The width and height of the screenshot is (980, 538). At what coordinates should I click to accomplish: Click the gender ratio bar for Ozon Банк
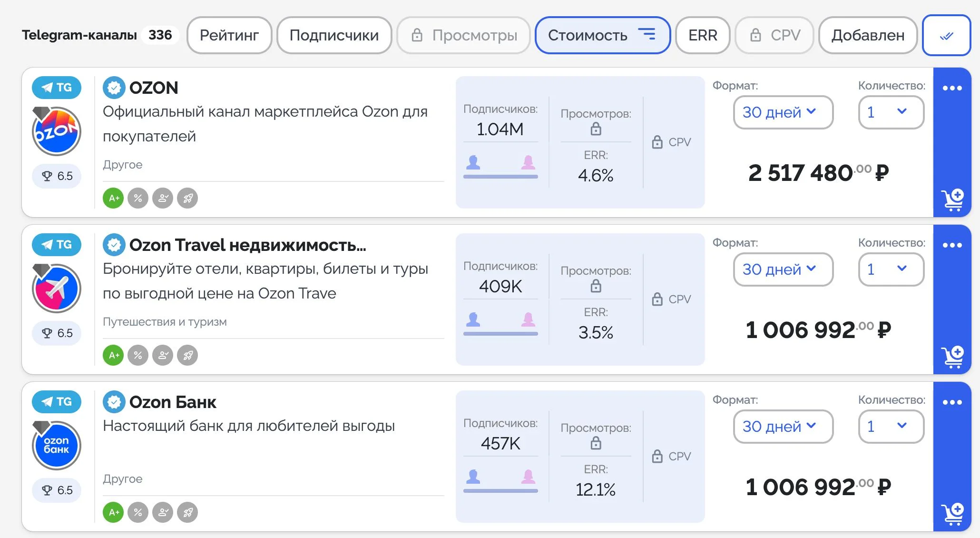500,490
